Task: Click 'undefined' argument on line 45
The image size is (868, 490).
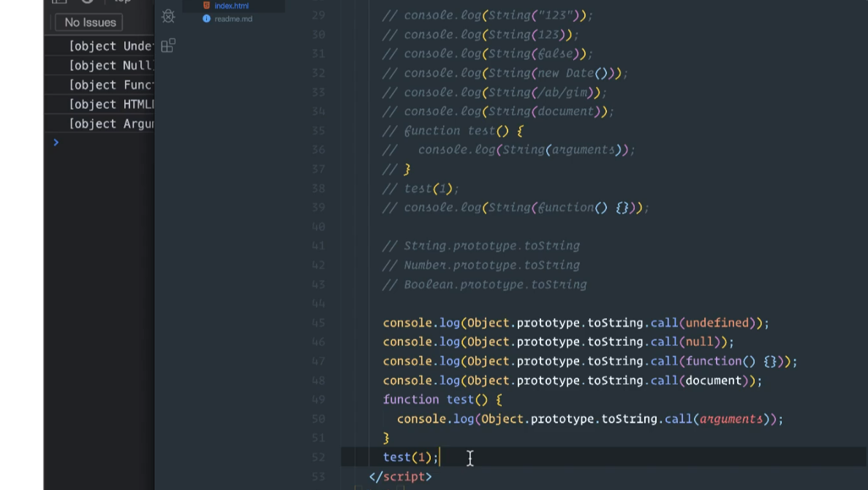Action: tap(717, 323)
